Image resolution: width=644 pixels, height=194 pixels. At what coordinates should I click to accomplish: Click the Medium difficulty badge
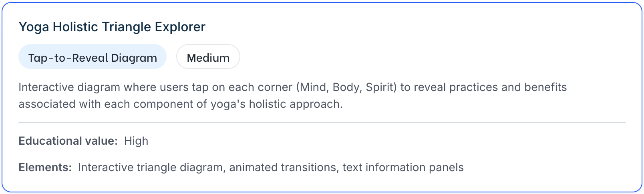(x=208, y=58)
